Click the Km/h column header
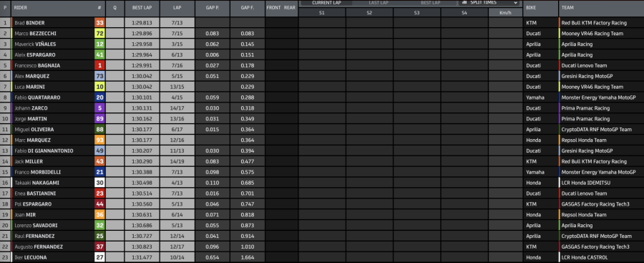Image resolution: width=644 pixels, height=263 pixels. [505, 13]
